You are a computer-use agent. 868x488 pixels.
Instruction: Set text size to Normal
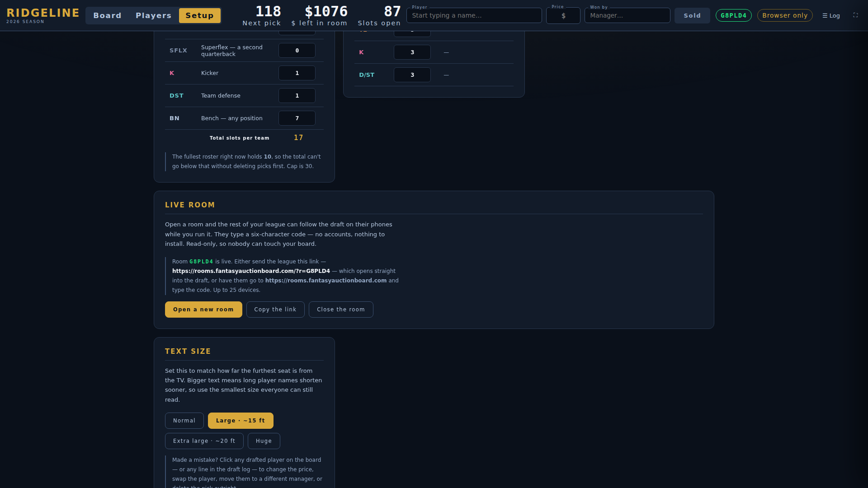184,421
